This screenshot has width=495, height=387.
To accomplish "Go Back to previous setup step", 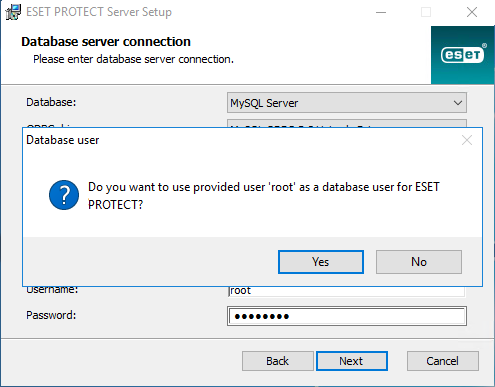I will tap(277, 361).
